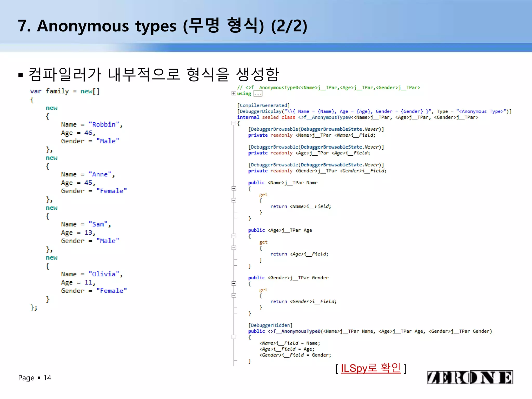Viewport: 532px width, 399px height.
Task: Collapse the Gender property get accessor
Action: point(234,295)
